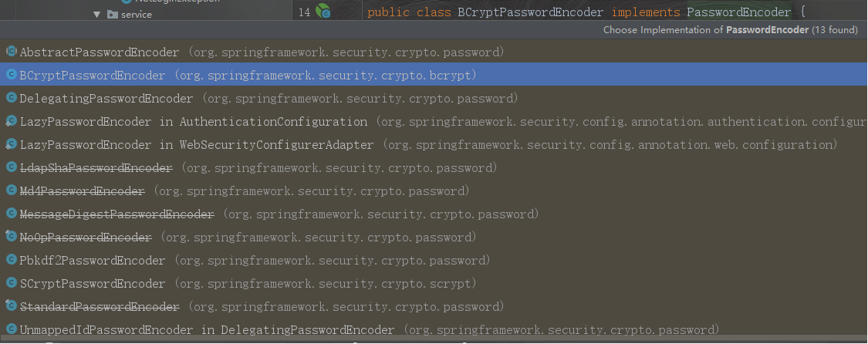Pick LazyPasswordEncoder in WebSecurityConfigurerAdapter entry

pyautogui.click(x=196, y=145)
